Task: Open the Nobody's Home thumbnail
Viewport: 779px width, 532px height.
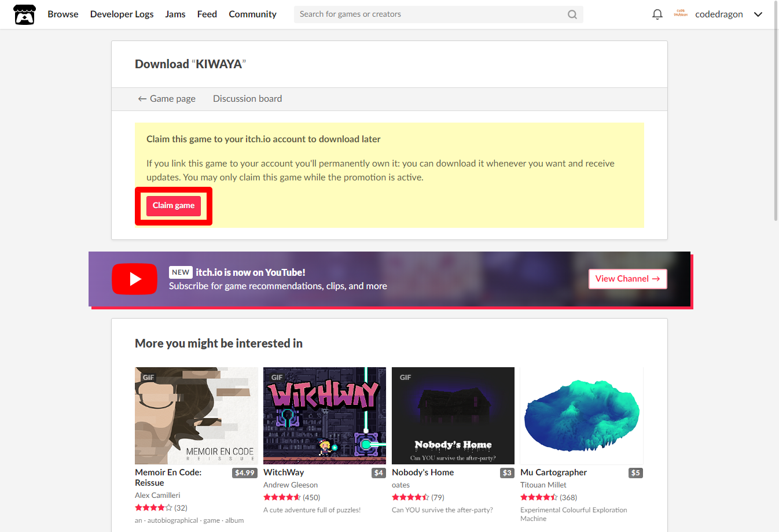Action: [453, 416]
